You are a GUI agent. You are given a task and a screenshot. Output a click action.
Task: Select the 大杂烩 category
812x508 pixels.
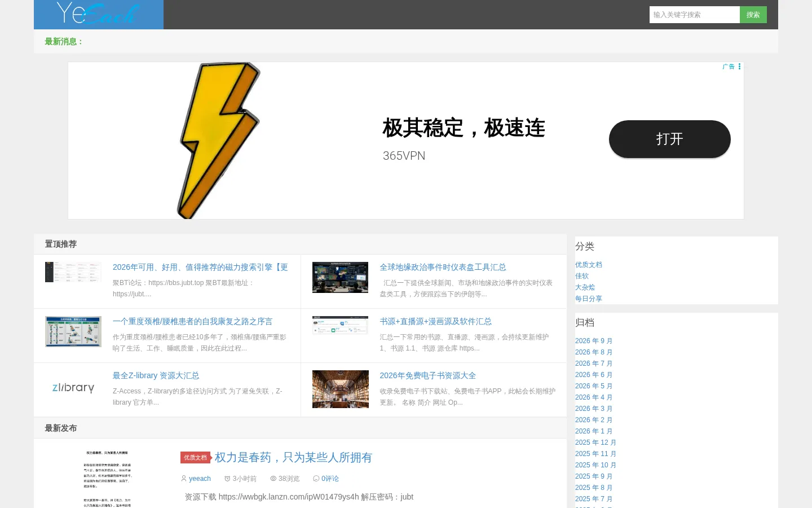point(585,287)
